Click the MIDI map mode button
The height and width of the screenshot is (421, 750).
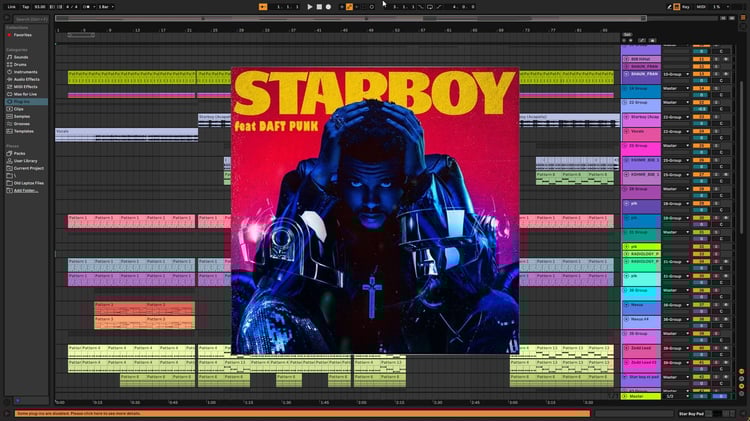coord(701,7)
